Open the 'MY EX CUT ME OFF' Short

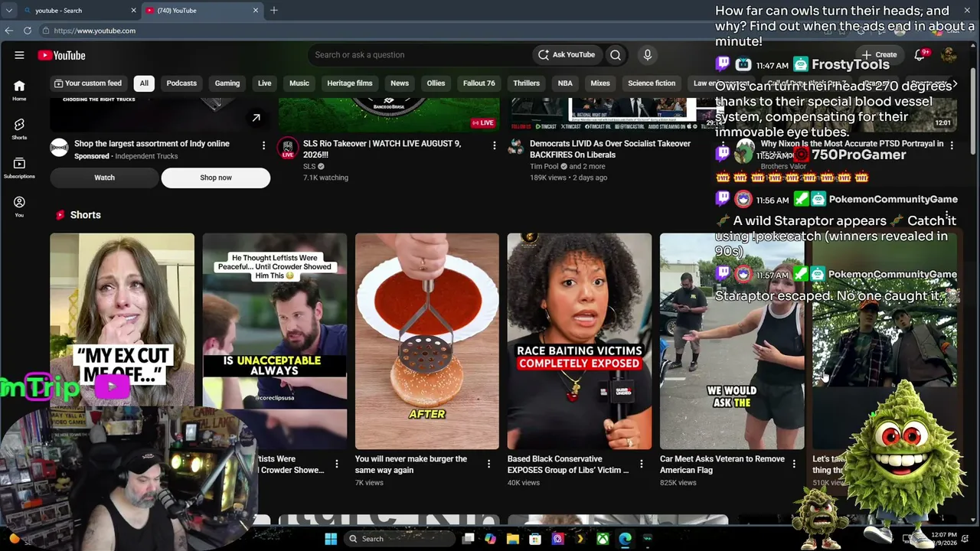coord(122,341)
